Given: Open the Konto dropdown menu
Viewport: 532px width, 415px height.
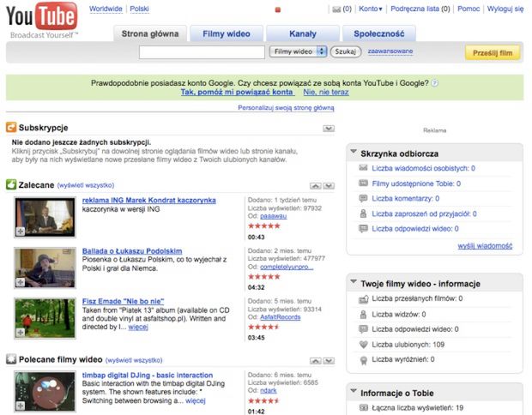Looking at the screenshot, I should [x=371, y=9].
